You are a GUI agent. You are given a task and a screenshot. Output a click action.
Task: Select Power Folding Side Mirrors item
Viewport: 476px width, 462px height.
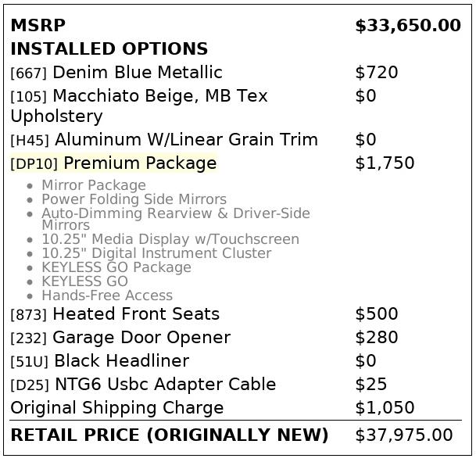click(x=134, y=199)
